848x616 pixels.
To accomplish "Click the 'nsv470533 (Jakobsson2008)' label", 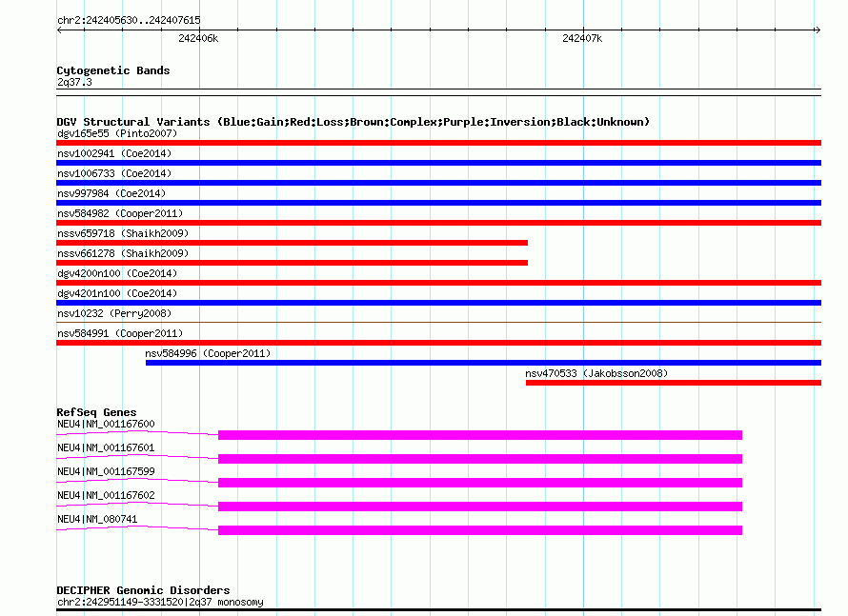I will 596,373.
